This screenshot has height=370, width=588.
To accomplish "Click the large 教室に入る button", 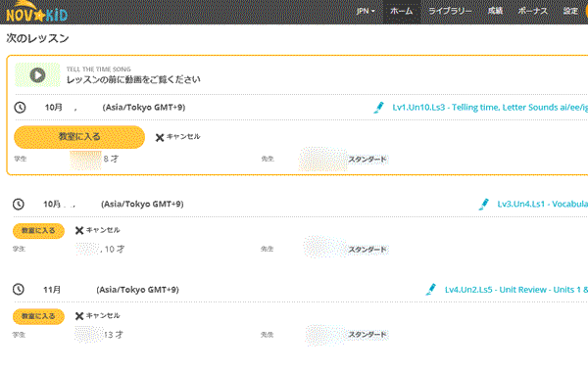I will point(79,137).
